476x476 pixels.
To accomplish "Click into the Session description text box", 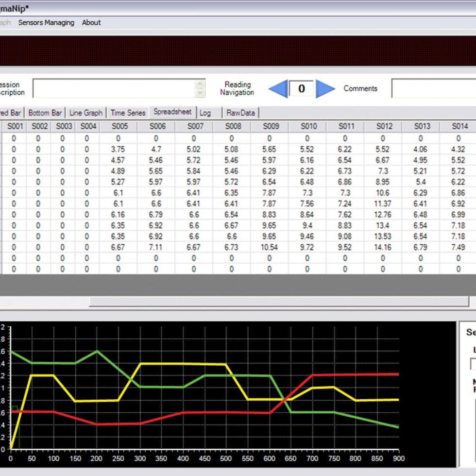I will (x=114, y=88).
